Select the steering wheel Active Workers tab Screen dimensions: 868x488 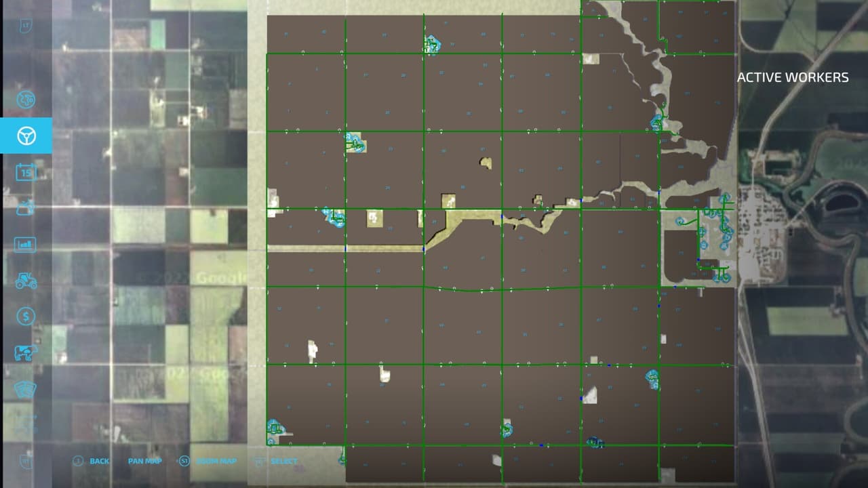(x=26, y=136)
